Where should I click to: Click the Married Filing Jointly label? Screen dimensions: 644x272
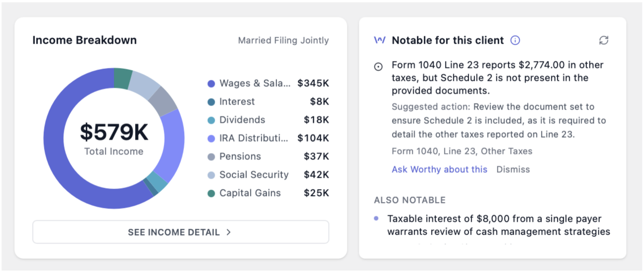click(x=283, y=40)
